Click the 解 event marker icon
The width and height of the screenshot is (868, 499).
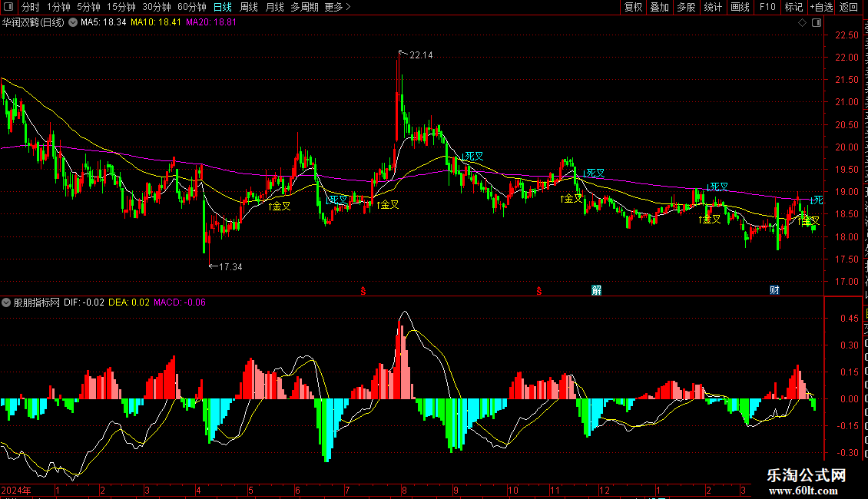point(596,290)
